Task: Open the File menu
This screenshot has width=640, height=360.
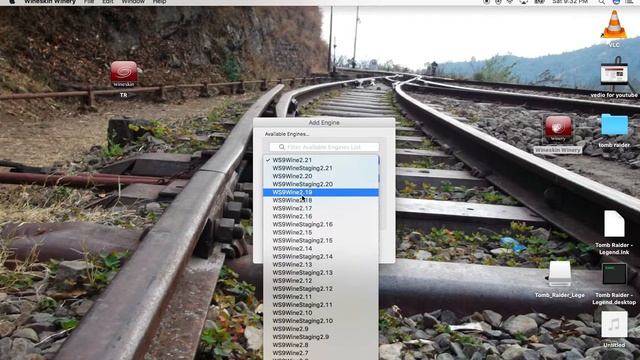Action: 89,2
